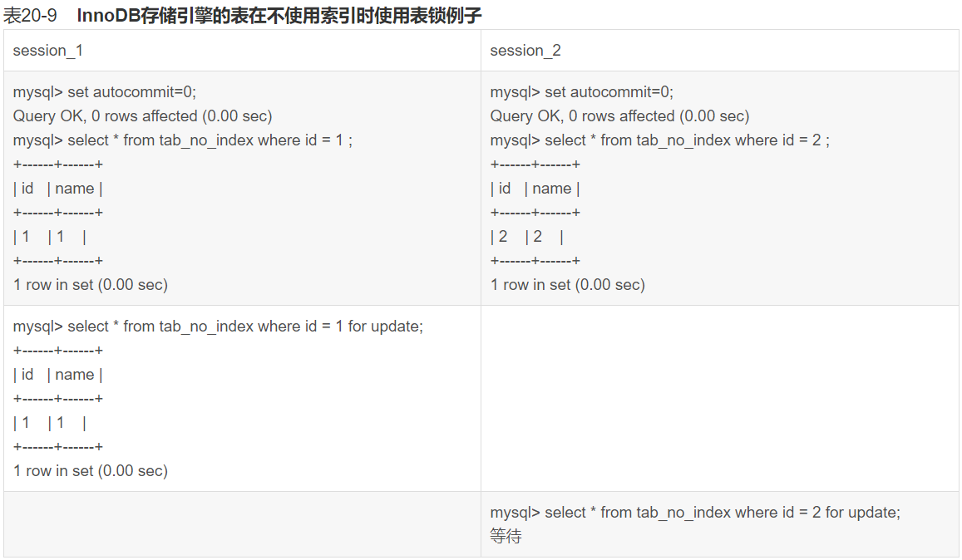Click the '| 1 | 1 |' row below the session_1 for update query
The height and width of the screenshot is (560, 962).
pyautogui.click(x=50, y=423)
